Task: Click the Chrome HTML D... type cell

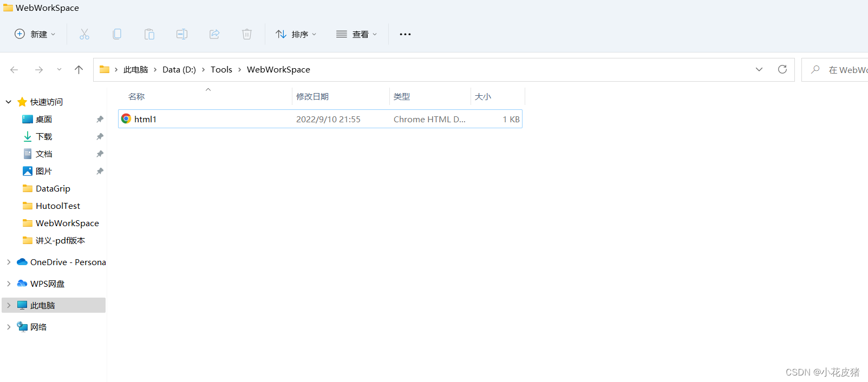Action: (429, 119)
